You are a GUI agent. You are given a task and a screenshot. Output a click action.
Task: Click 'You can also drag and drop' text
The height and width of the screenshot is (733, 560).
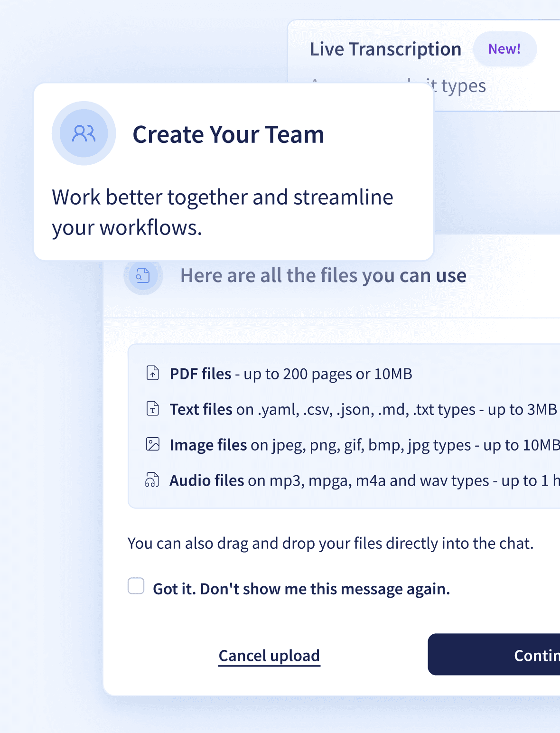click(x=331, y=544)
